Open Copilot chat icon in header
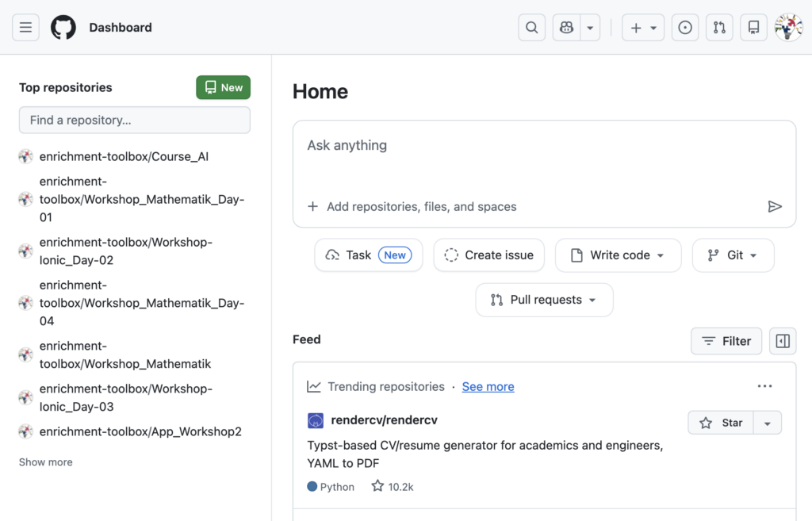 566,28
